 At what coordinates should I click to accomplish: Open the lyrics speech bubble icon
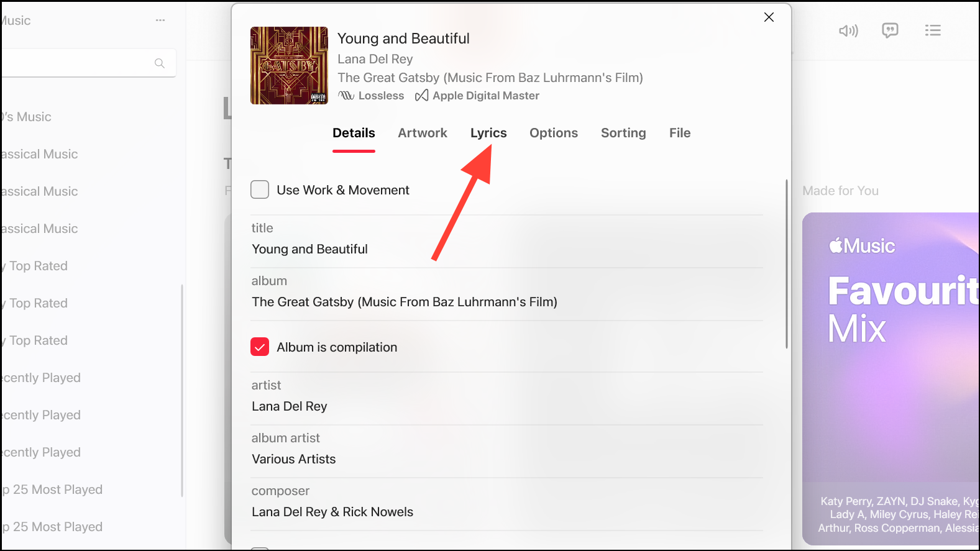(890, 30)
